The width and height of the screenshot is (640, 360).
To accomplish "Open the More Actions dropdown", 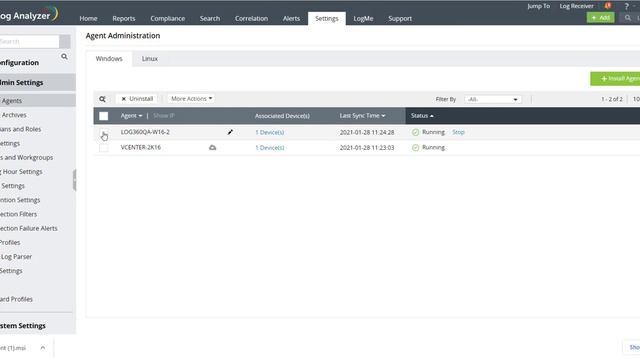I will [x=191, y=98].
